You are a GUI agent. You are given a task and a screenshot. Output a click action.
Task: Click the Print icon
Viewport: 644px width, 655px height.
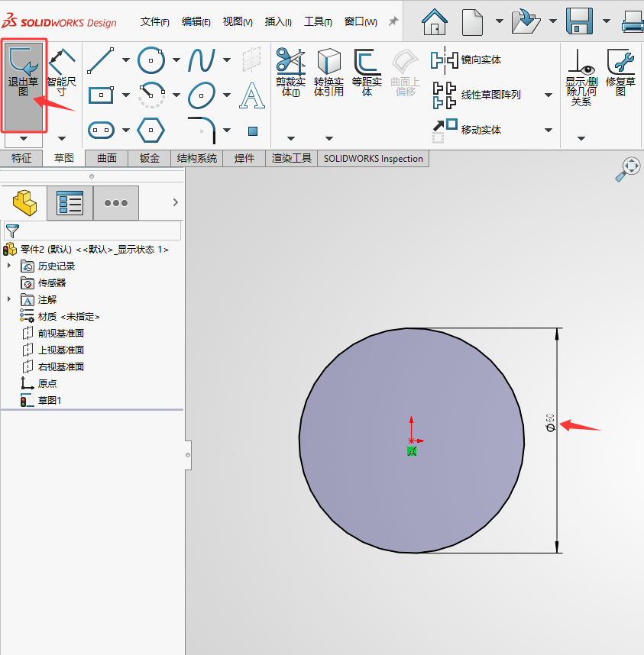(x=633, y=21)
